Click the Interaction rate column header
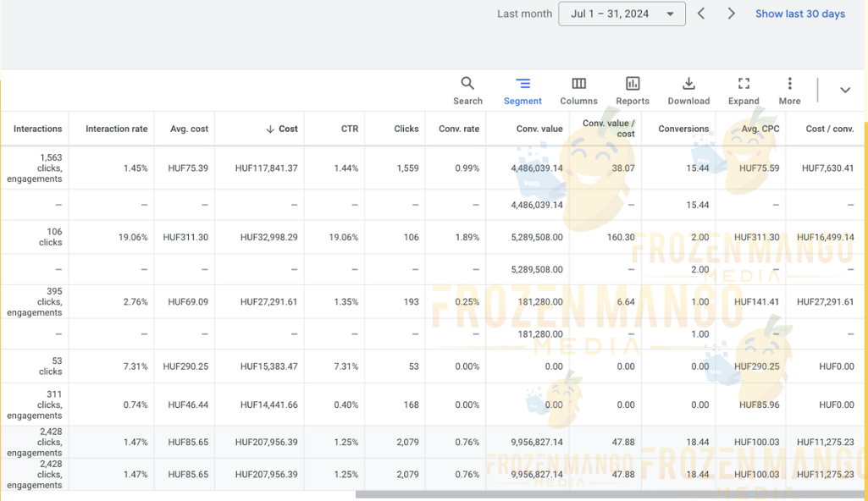Screen dimensions: 868x501 click(x=116, y=129)
